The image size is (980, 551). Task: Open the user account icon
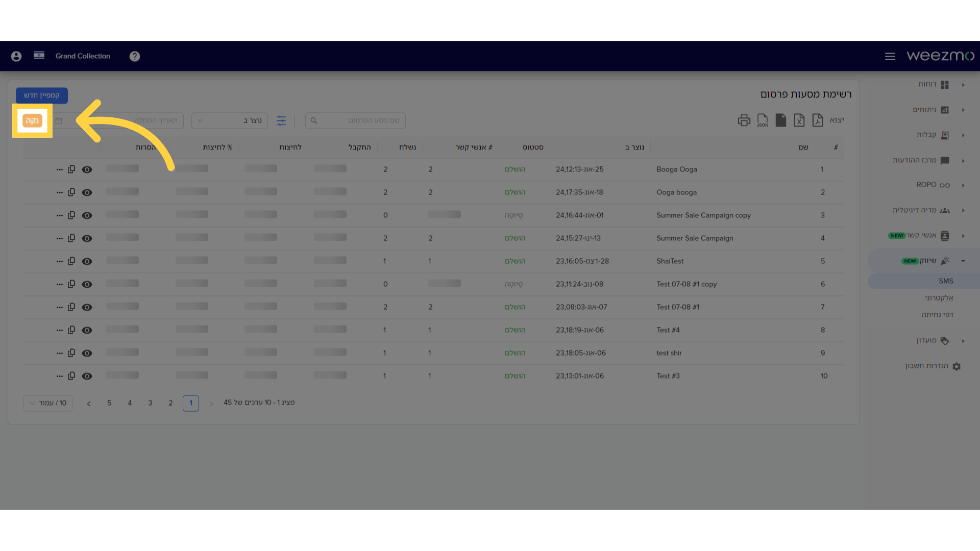pos(16,56)
